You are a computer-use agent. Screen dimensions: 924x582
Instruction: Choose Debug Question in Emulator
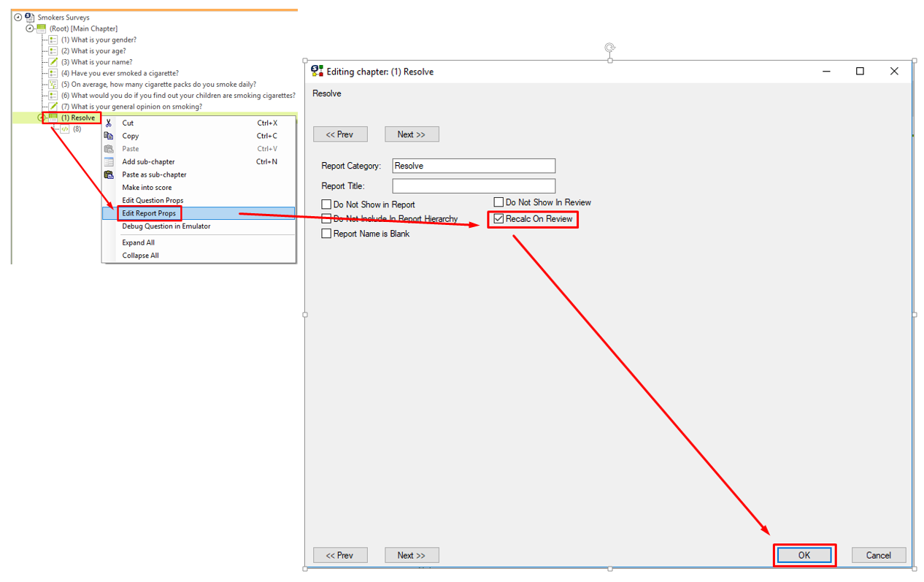click(x=166, y=226)
